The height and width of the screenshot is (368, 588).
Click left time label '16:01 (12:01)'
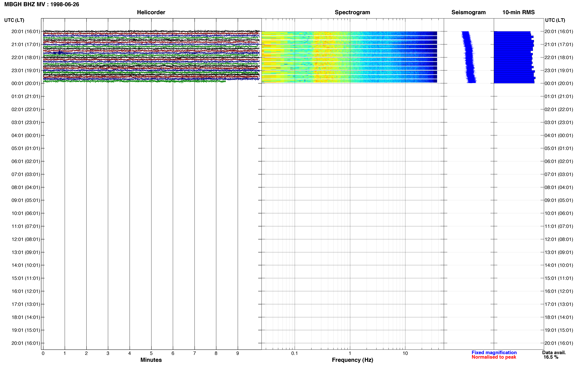[26, 291]
